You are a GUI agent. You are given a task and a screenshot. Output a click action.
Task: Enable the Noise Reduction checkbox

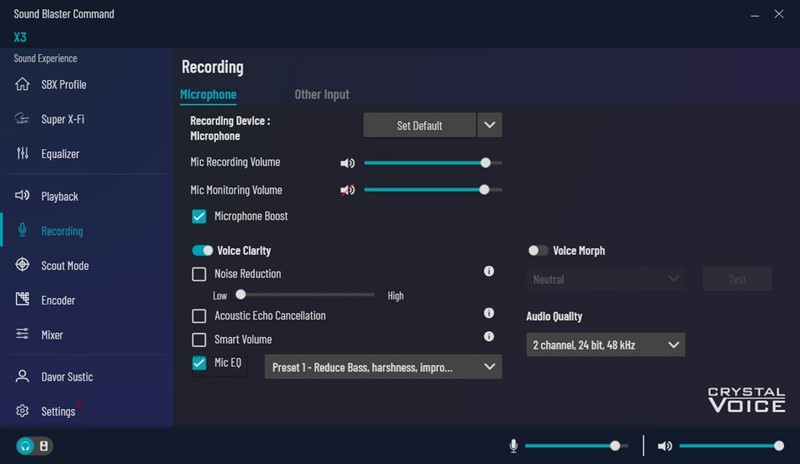pyautogui.click(x=199, y=274)
